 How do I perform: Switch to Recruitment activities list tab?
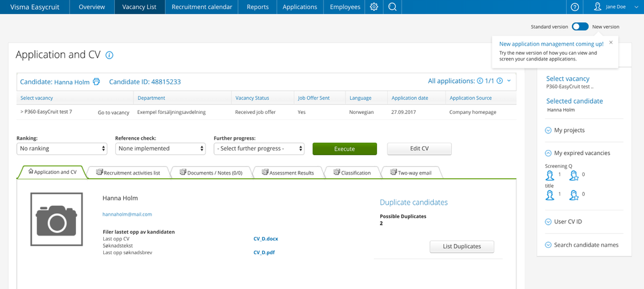click(128, 173)
